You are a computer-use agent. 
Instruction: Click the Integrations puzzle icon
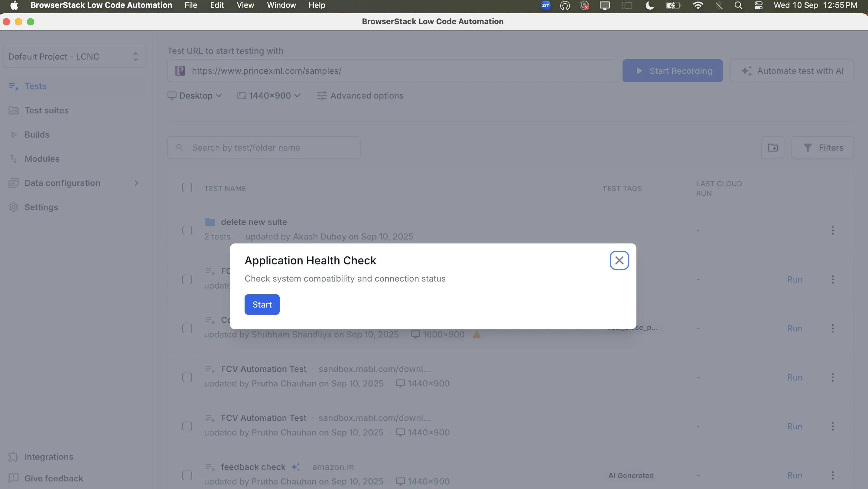[14, 457]
